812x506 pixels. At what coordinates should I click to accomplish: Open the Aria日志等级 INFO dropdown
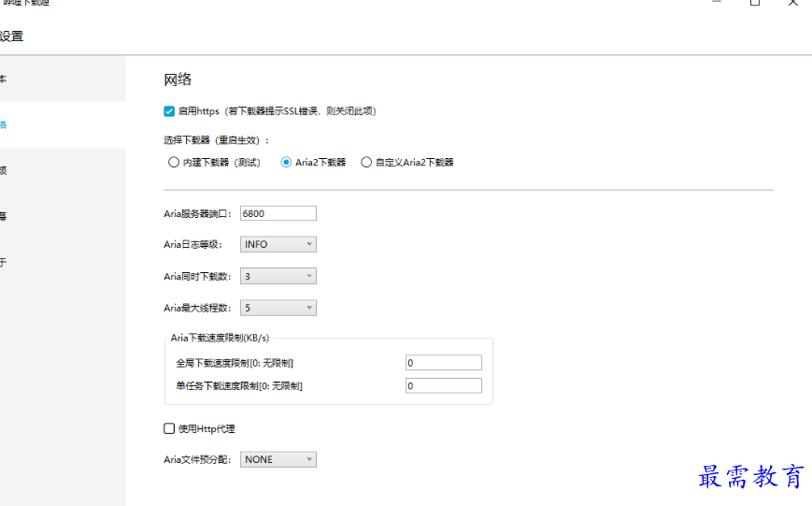coord(278,244)
